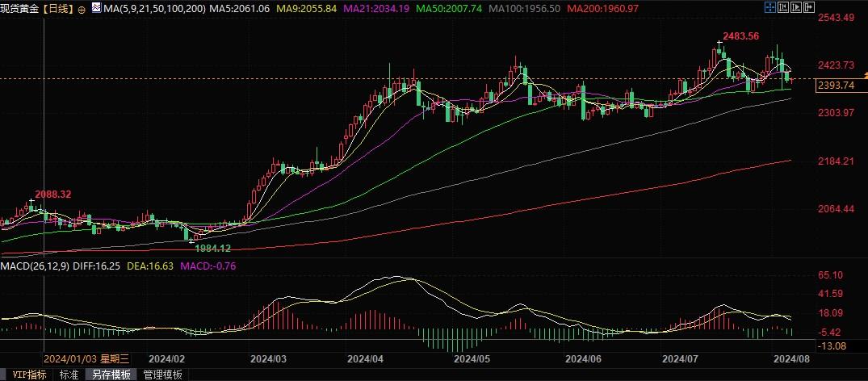This screenshot has height=381, width=868.
Task: Click the 2024/07 timeline label
Action: click(x=680, y=359)
